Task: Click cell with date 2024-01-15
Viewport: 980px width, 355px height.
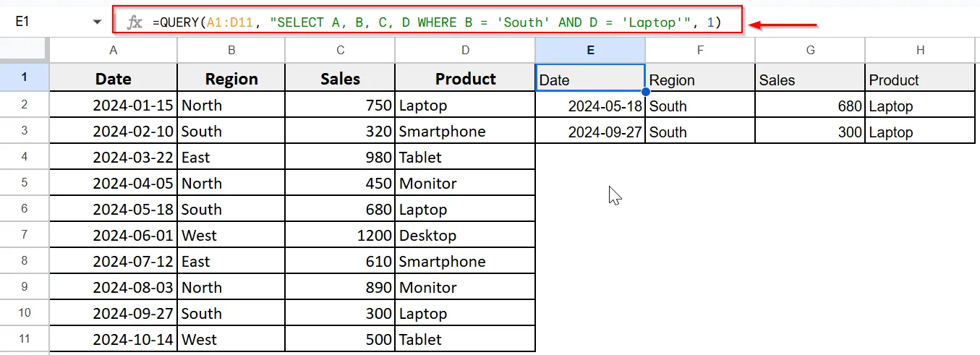Action: (x=114, y=105)
